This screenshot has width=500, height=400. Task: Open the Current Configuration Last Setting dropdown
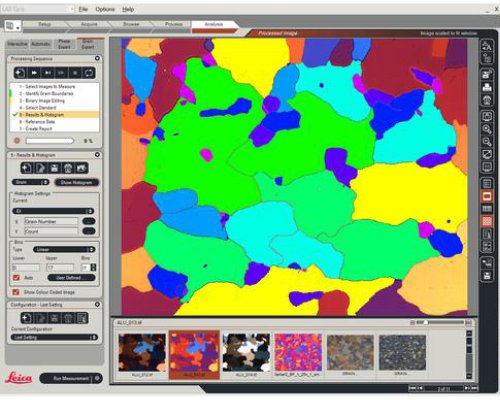pyautogui.click(x=54, y=337)
